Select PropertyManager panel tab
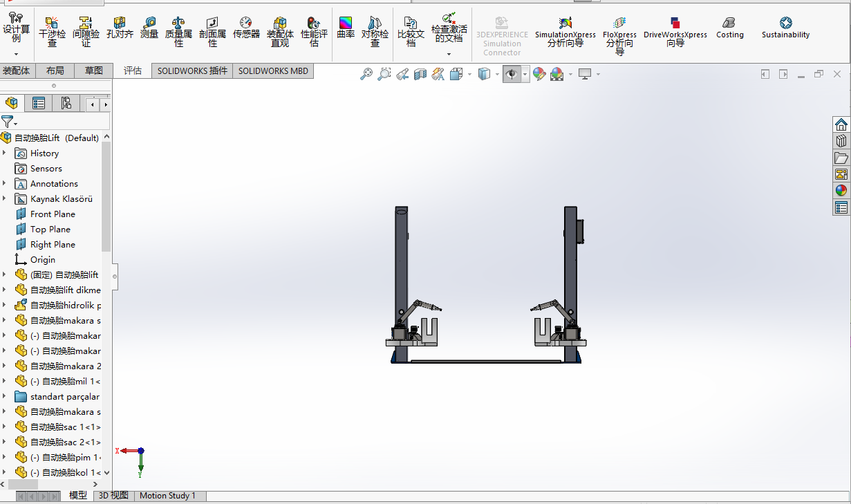 coord(39,103)
